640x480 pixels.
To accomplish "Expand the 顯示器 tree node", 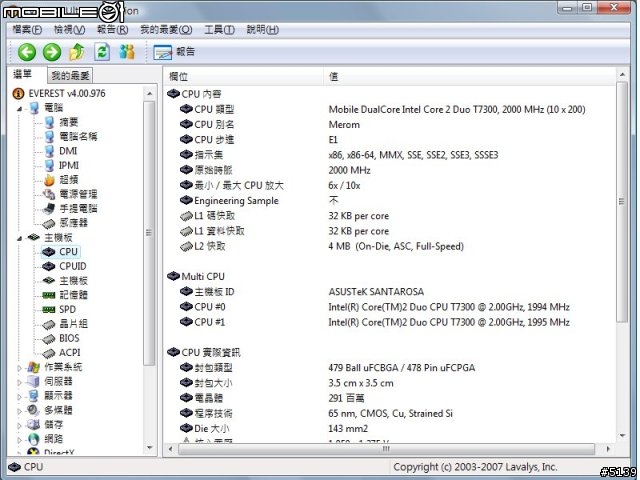I will (20, 397).
